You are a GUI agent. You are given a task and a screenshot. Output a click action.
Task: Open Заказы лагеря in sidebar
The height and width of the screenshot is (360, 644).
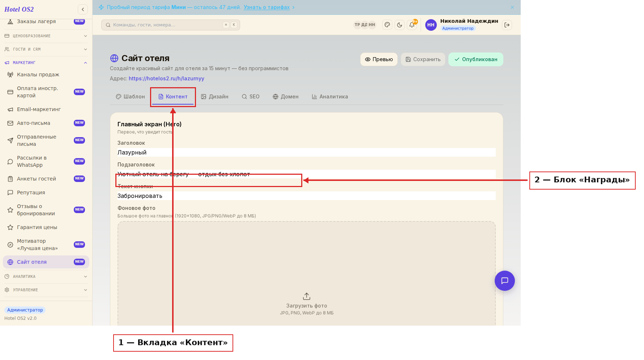coord(46,22)
